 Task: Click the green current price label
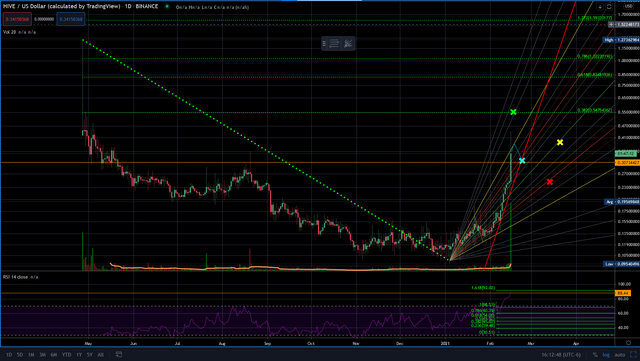[626, 154]
